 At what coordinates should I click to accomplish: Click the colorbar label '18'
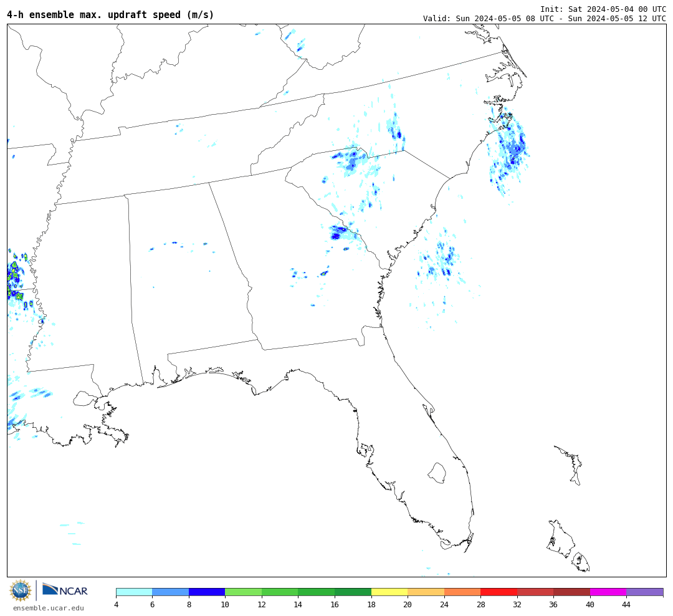click(371, 605)
